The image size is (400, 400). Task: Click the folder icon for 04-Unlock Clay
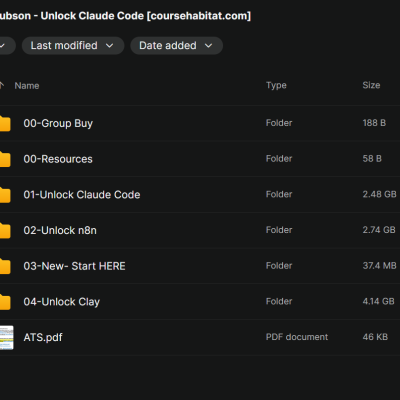[5, 302]
